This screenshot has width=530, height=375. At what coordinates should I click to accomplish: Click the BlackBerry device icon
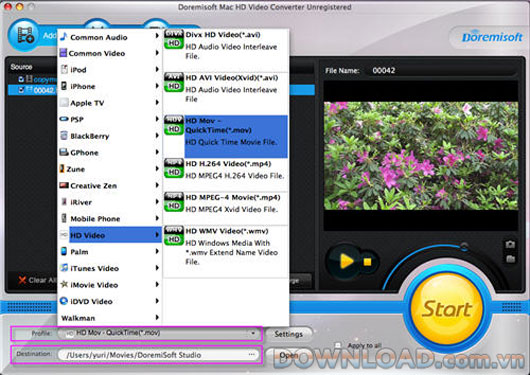64,136
